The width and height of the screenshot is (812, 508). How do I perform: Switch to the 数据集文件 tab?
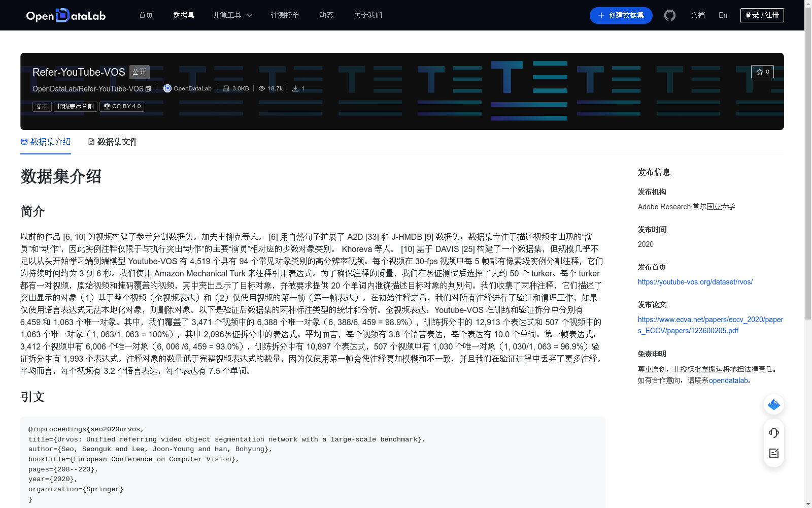[113, 142]
